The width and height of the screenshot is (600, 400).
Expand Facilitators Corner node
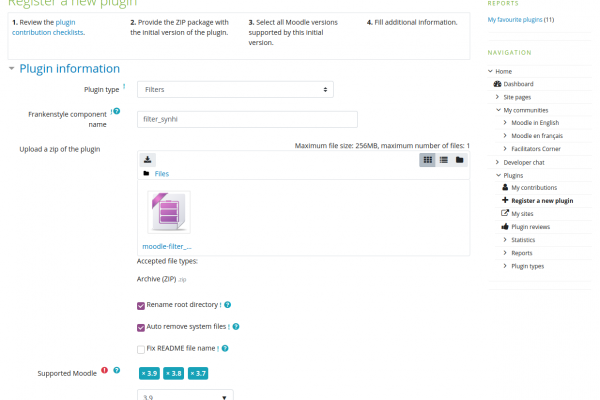pos(505,149)
